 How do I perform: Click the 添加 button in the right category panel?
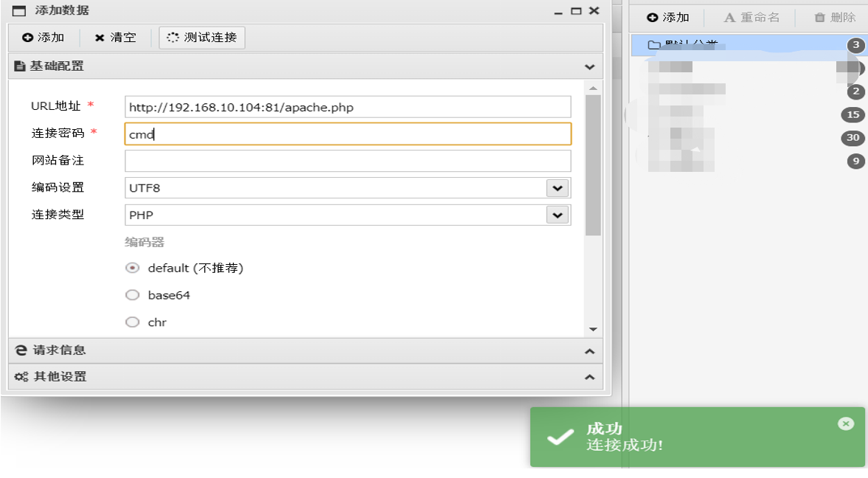668,18
